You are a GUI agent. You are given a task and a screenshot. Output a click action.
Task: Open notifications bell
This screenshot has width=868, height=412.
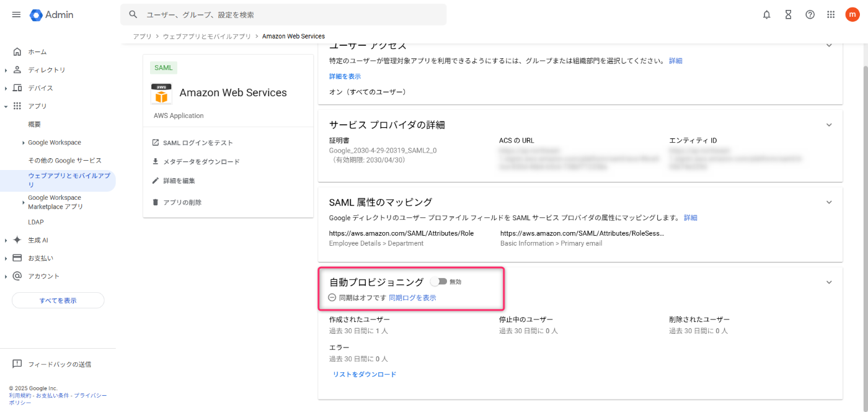point(767,14)
